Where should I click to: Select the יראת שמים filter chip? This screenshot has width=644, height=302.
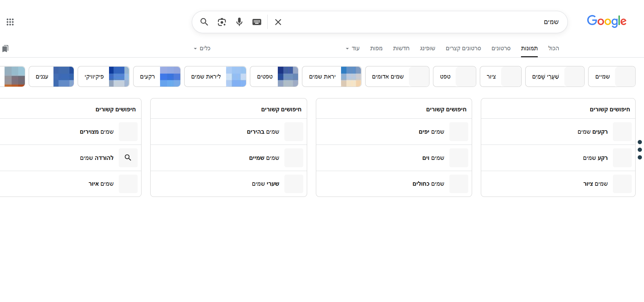332,76
